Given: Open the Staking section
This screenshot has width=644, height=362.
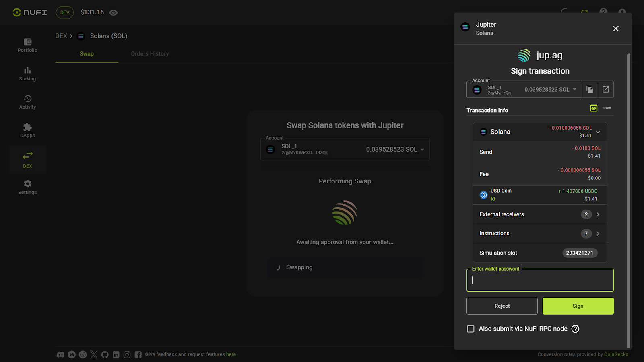Looking at the screenshot, I should [27, 71].
